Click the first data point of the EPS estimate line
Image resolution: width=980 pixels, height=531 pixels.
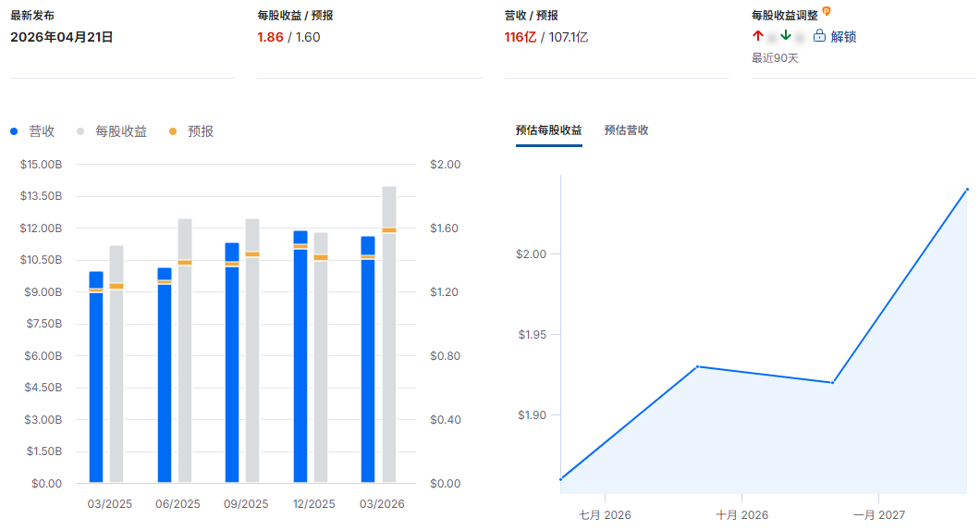560,480
